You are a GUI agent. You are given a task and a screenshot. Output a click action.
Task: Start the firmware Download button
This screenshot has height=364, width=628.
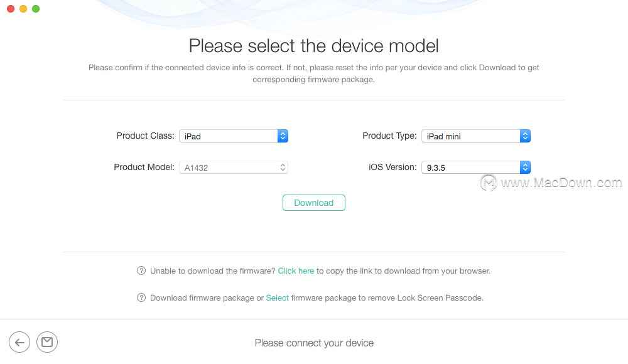coord(314,203)
